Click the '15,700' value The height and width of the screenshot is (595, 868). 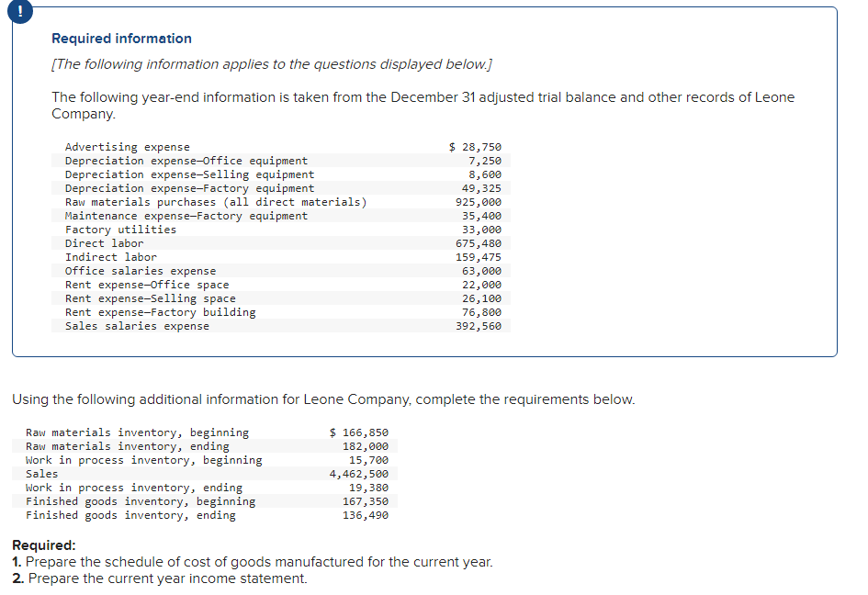(368, 460)
